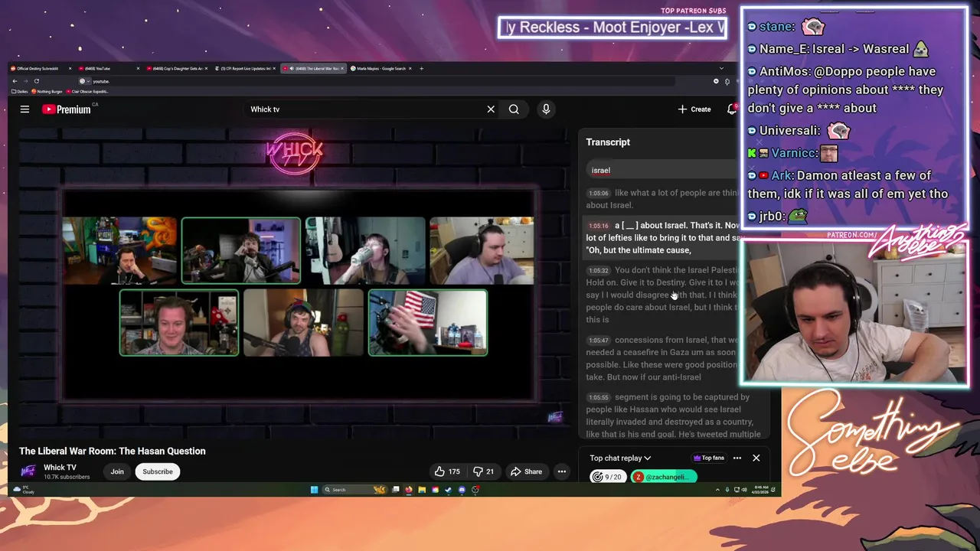Jump to transcript timestamp 1:05:55
The height and width of the screenshot is (551, 980).
tap(599, 397)
